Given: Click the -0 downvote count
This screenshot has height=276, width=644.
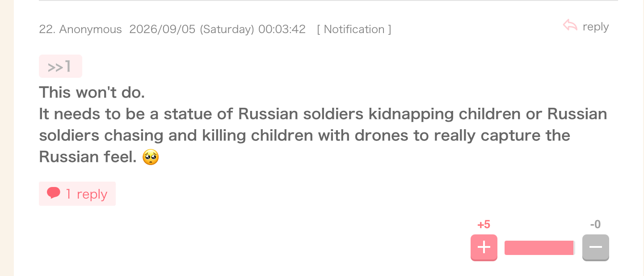Looking at the screenshot, I should pos(595,225).
